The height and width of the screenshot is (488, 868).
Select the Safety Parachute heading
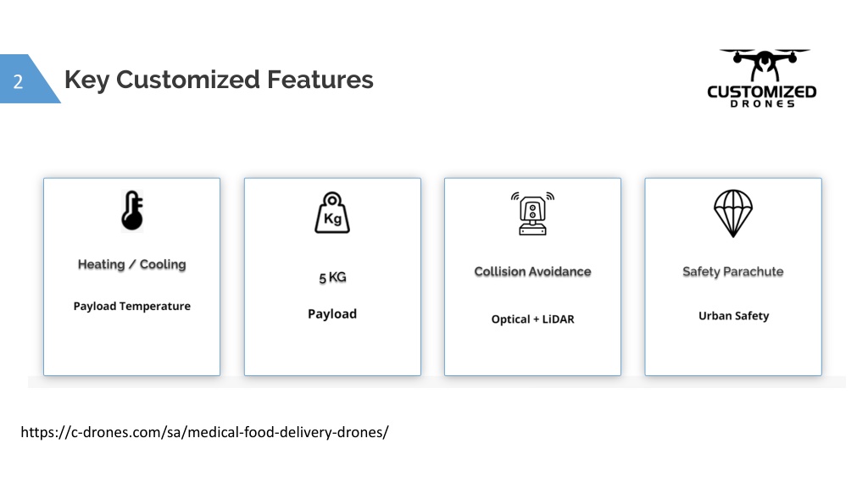tap(733, 272)
